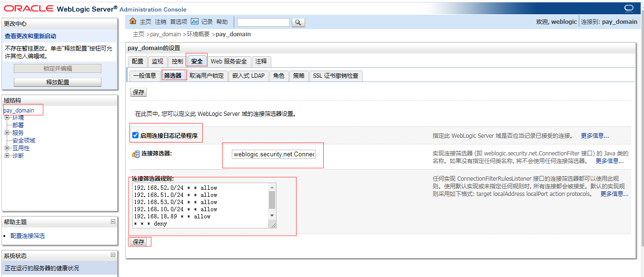Expand the 诊断 tree node

coord(7,155)
